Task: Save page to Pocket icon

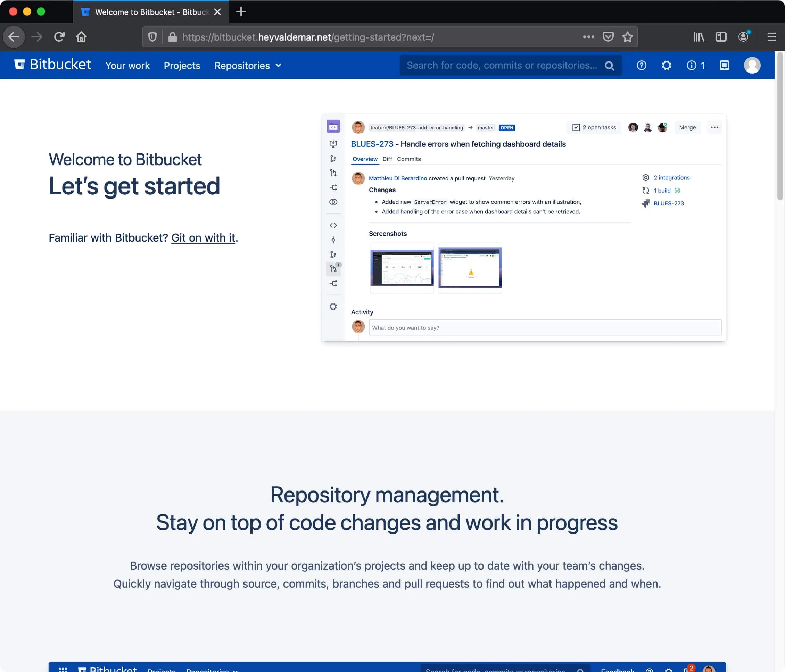Action: pos(608,37)
